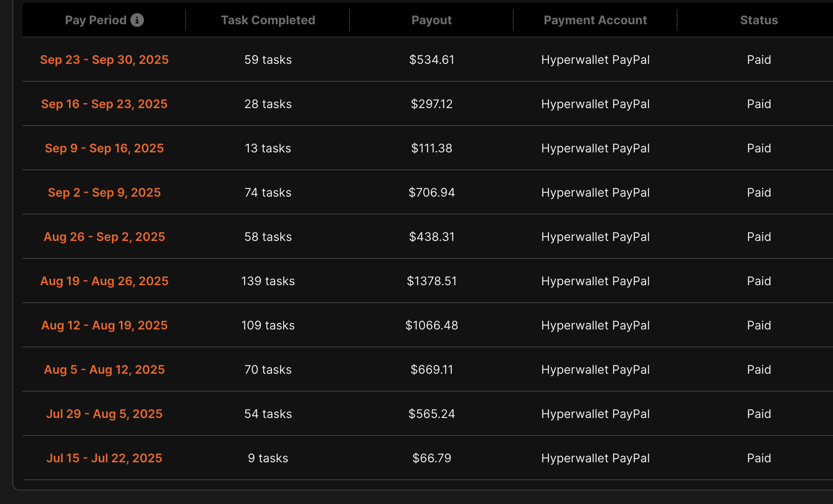The width and height of the screenshot is (833, 504).
Task: Click Paid status in Jul 15 row
Action: [x=758, y=458]
